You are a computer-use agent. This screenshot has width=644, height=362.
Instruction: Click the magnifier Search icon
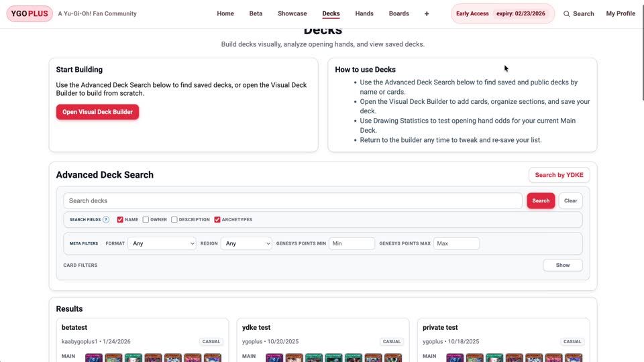pos(566,13)
